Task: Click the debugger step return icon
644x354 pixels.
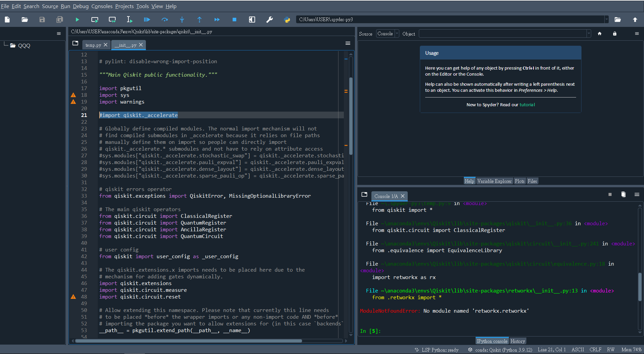Action: click(x=199, y=19)
